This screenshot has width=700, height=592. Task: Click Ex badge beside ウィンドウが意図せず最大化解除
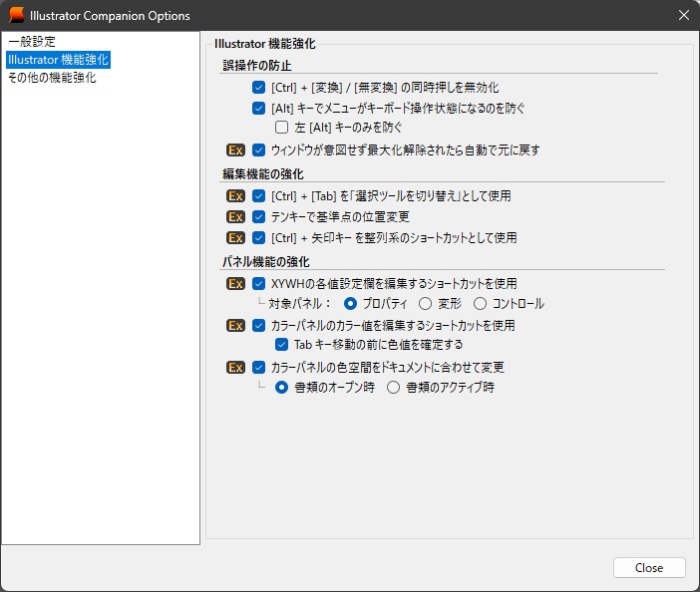(x=235, y=149)
